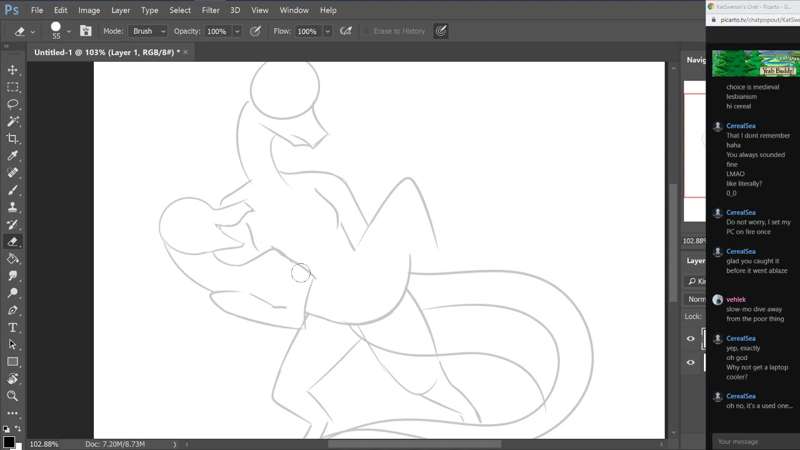
Task: Open the Image menu
Action: pos(89,10)
